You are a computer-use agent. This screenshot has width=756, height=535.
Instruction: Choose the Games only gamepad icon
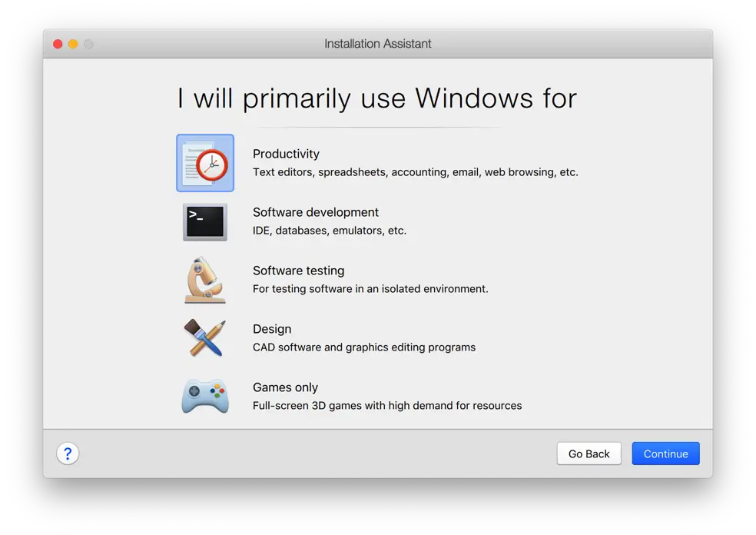[x=205, y=396]
